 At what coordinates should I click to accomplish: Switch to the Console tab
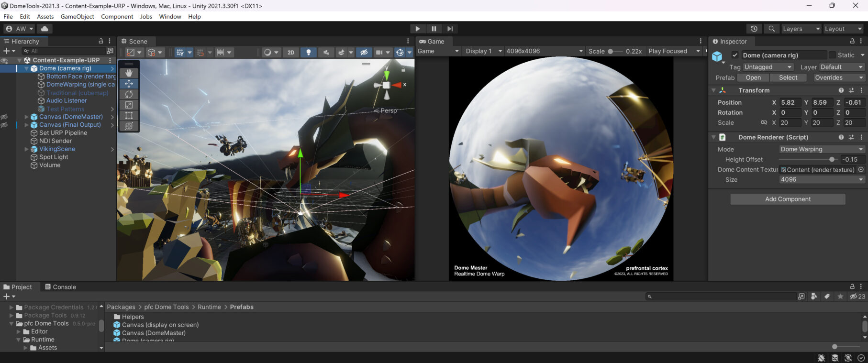(61, 287)
